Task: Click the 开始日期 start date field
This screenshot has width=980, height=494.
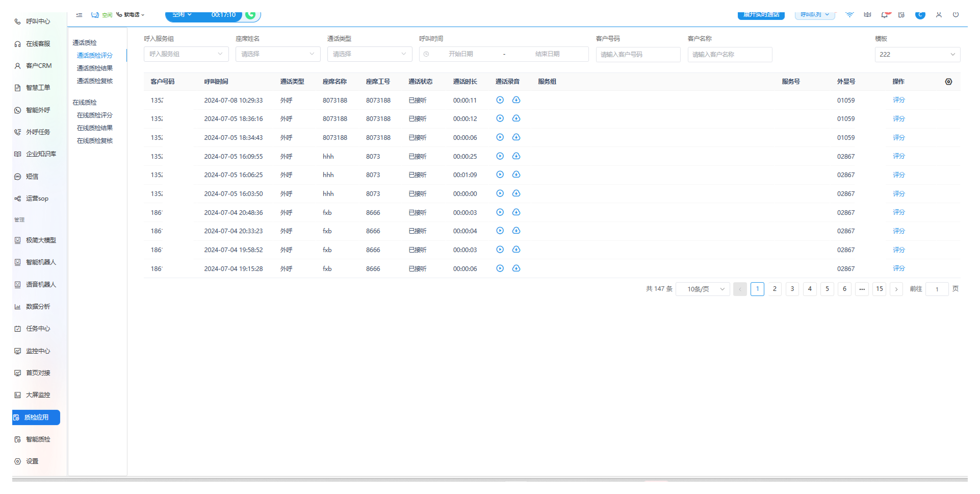Action: click(x=461, y=54)
